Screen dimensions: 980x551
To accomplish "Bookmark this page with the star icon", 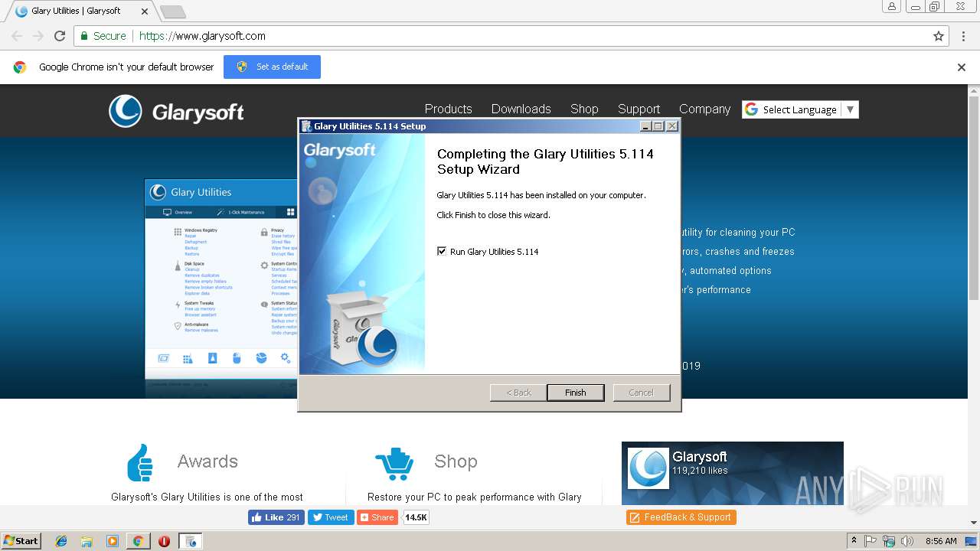I will [x=939, y=36].
